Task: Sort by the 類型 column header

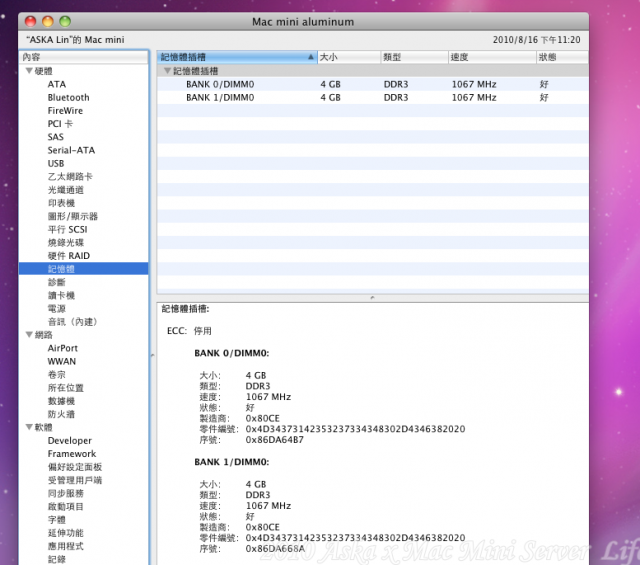Action: point(414,57)
